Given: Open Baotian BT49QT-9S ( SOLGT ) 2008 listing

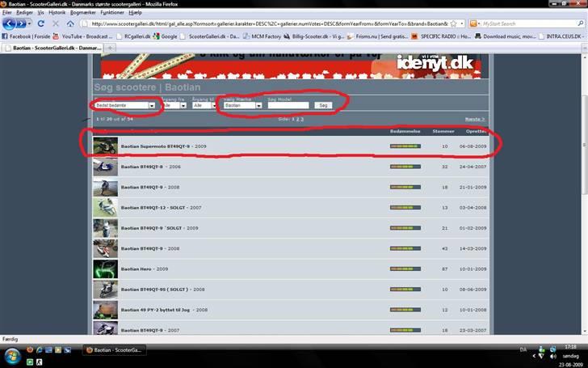Looking at the screenshot, I should click(163, 290).
